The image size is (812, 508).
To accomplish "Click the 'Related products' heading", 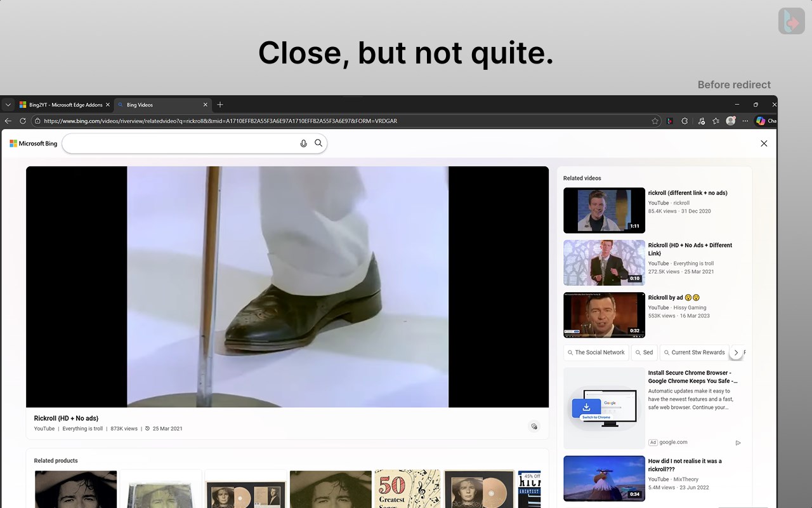I will 56,460.
